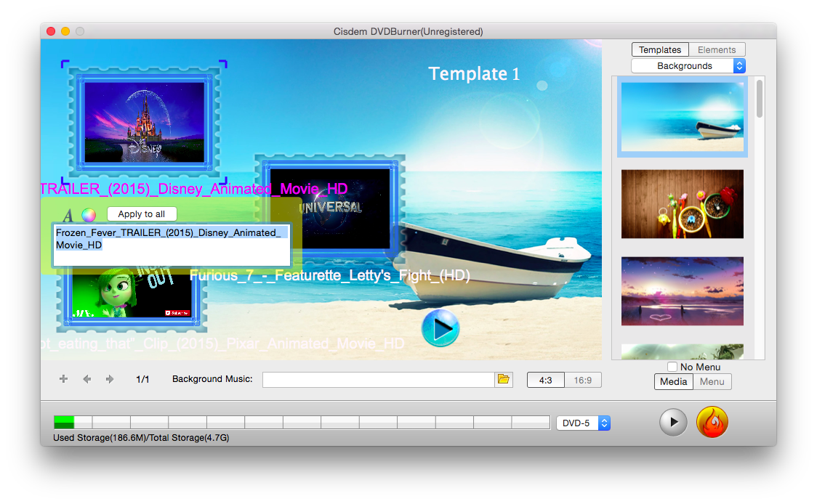Open the Backgrounds dropdown
Screen dimensions: 817x504
click(688, 65)
